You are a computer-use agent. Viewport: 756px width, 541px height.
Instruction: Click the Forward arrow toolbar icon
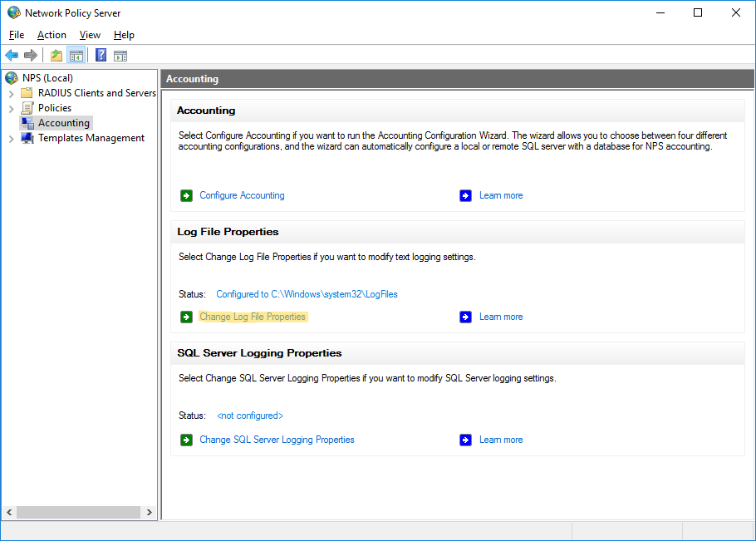coord(31,56)
